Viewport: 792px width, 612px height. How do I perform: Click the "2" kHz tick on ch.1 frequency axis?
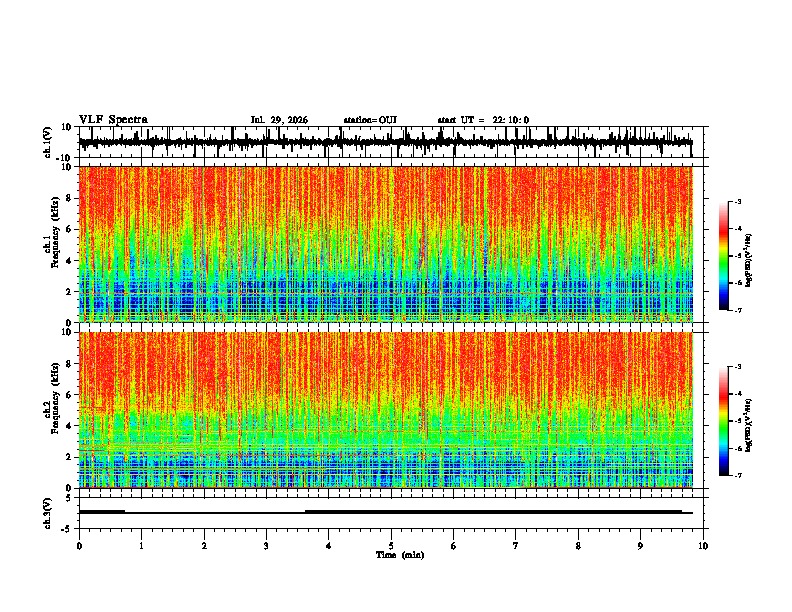tap(69, 292)
